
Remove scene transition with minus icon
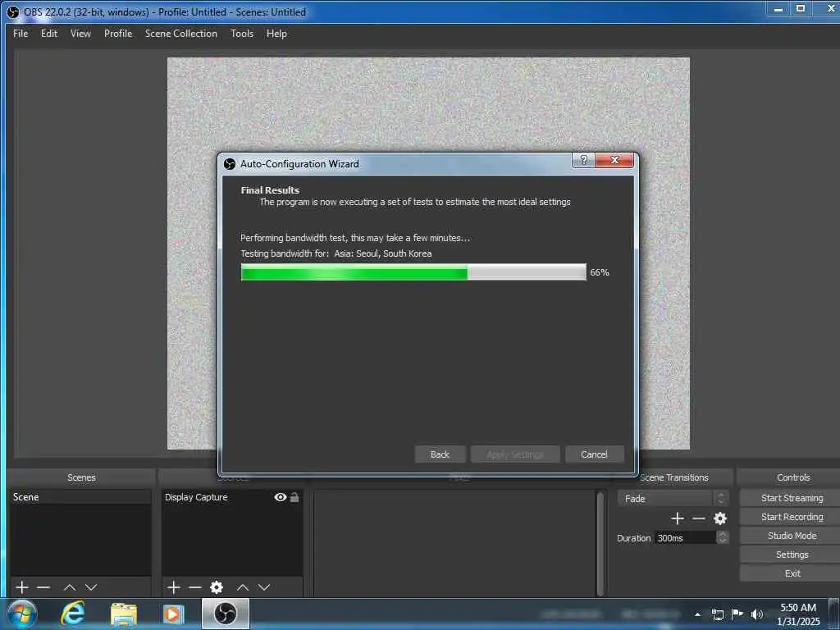[x=699, y=518]
